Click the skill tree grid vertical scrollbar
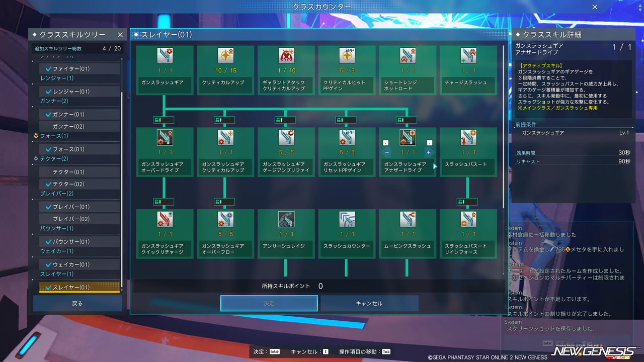 coord(504,127)
